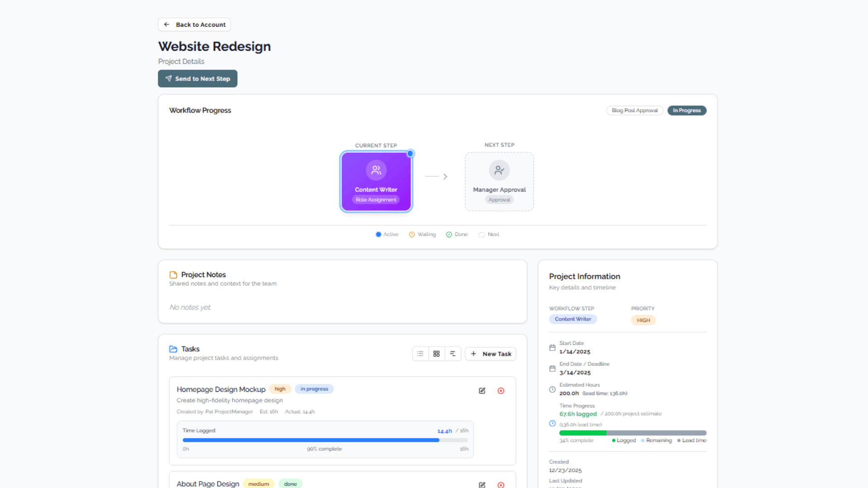This screenshot has width=868, height=488.
Task: Click the Manager Approval step icon
Action: tap(499, 170)
